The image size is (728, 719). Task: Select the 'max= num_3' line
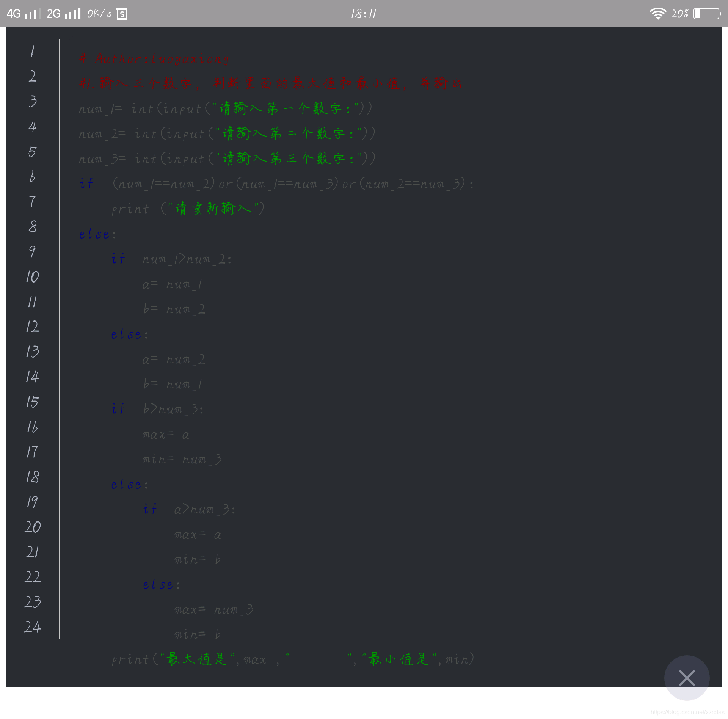click(x=214, y=609)
